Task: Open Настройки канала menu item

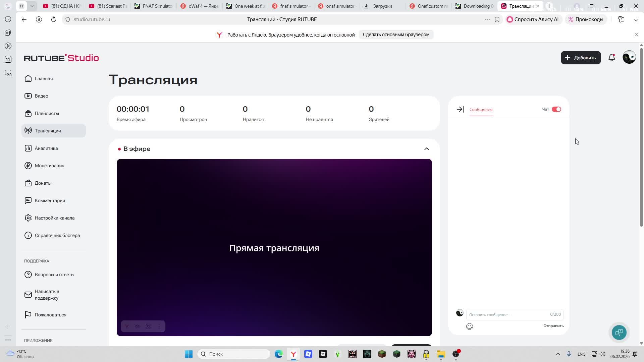Action: click(54, 218)
